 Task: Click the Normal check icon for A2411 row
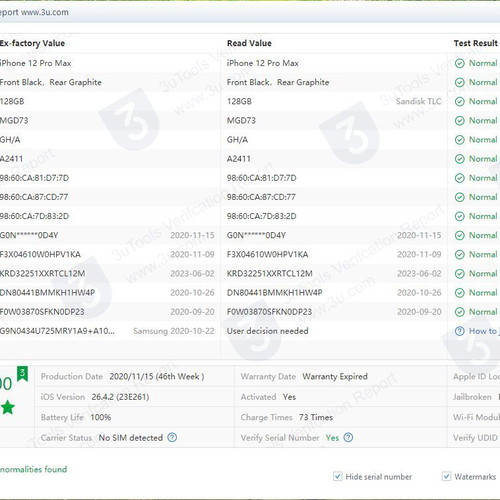pyautogui.click(x=460, y=159)
